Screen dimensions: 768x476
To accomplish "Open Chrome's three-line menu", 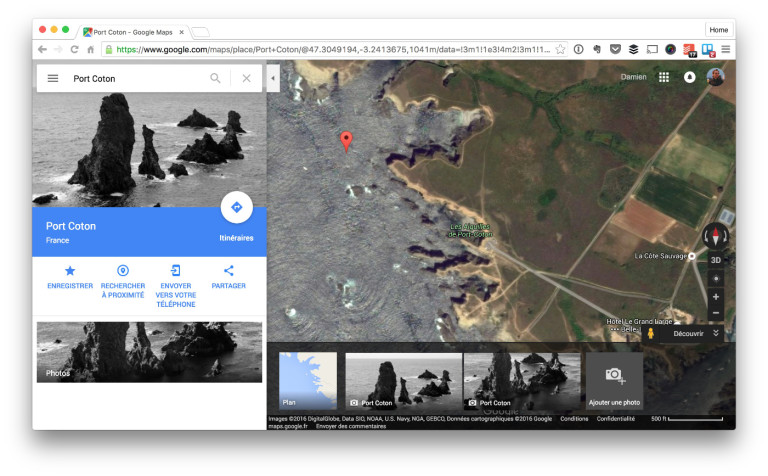I will point(725,49).
